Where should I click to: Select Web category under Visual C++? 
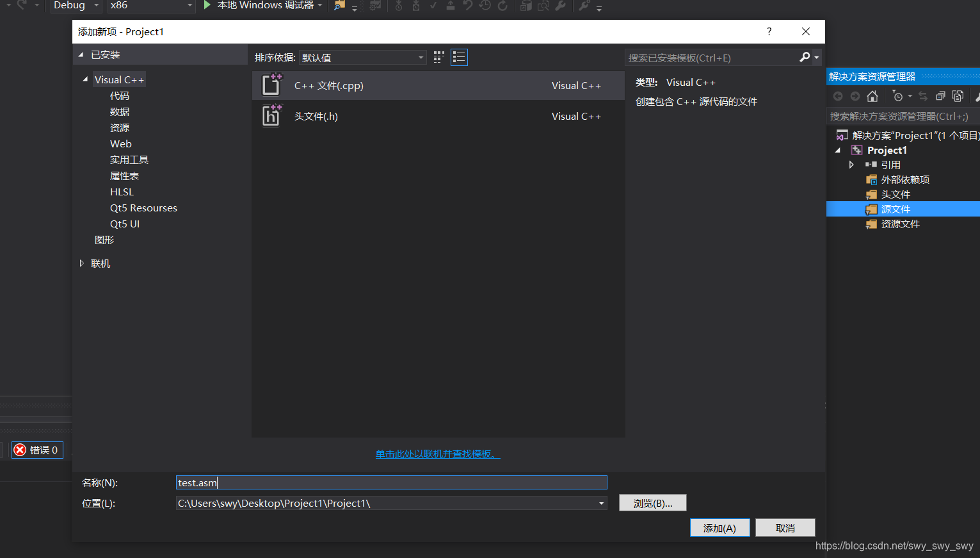pyautogui.click(x=121, y=144)
